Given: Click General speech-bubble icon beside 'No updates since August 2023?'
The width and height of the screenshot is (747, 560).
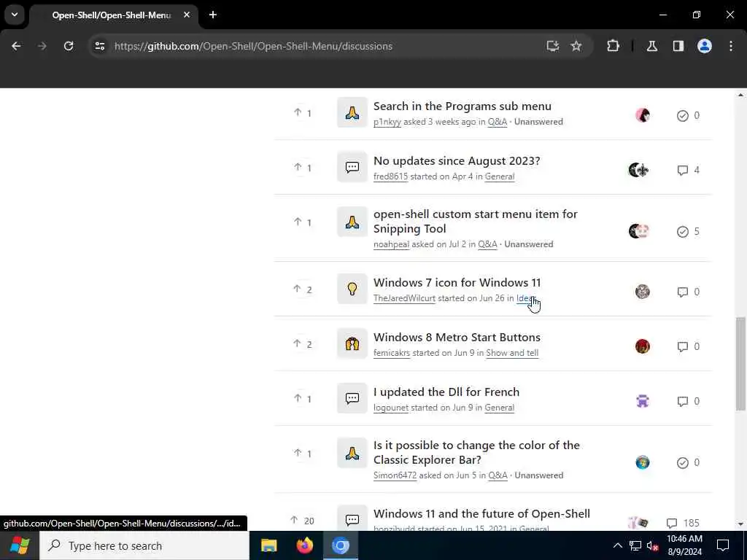Looking at the screenshot, I should pyautogui.click(x=352, y=167).
